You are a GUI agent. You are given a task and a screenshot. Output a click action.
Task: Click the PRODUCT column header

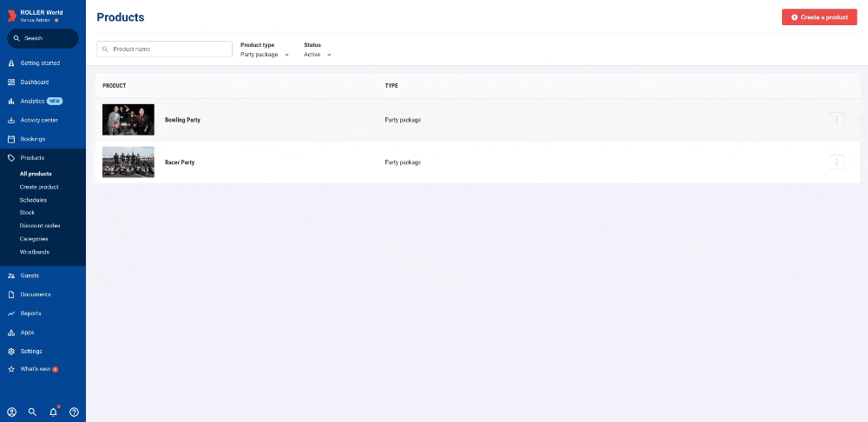115,86
